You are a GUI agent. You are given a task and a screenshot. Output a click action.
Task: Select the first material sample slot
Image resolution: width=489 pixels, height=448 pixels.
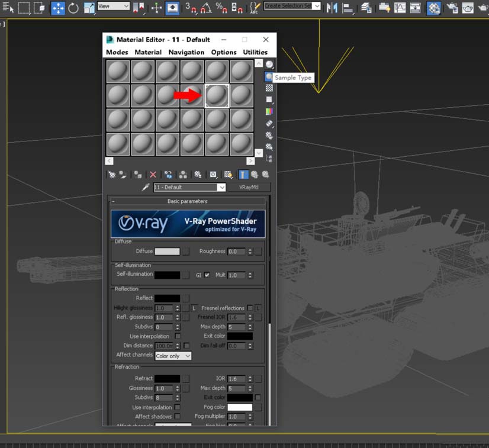[x=118, y=72]
